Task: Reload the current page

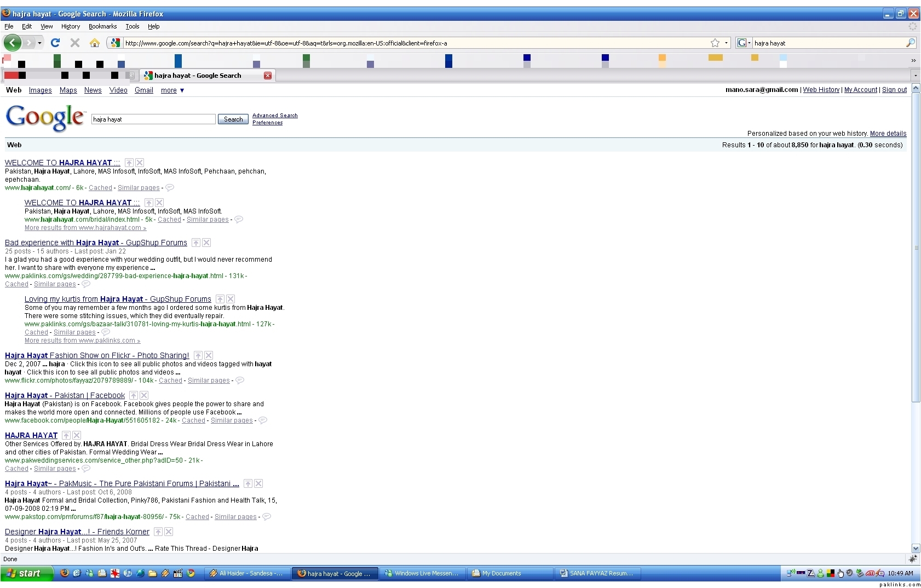Action: coord(55,43)
